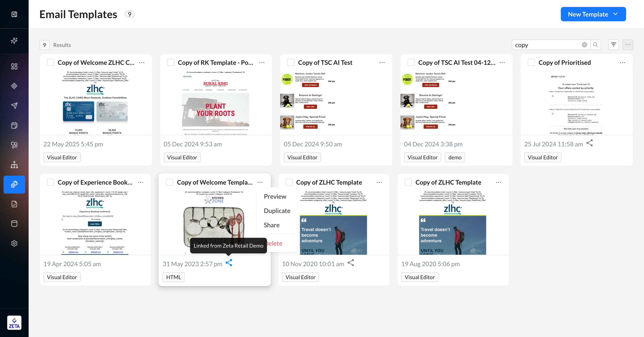Screen dimensions: 644x337
Task: Clear the search field with the X button
Action: coord(584,45)
